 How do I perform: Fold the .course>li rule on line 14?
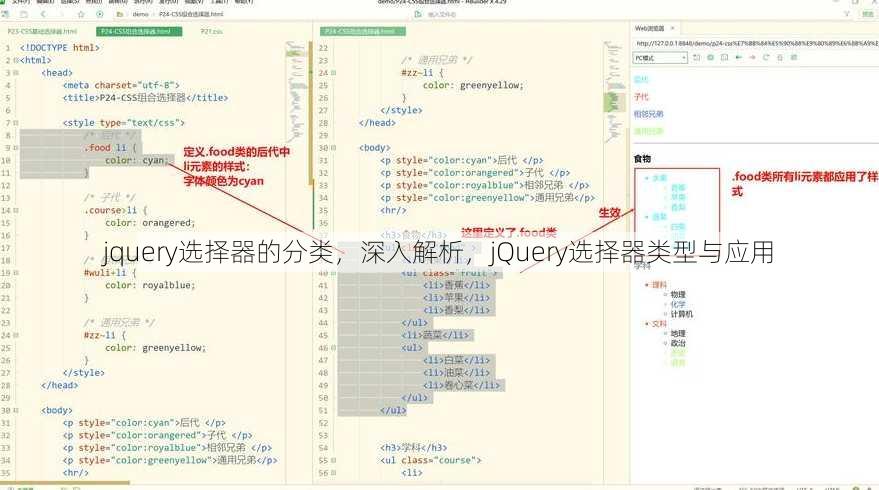pos(16,210)
